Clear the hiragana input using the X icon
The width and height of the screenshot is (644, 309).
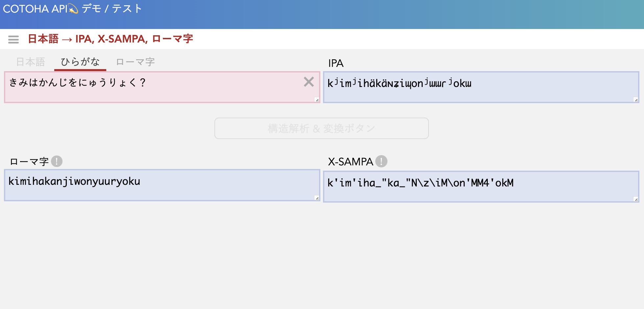click(x=309, y=82)
